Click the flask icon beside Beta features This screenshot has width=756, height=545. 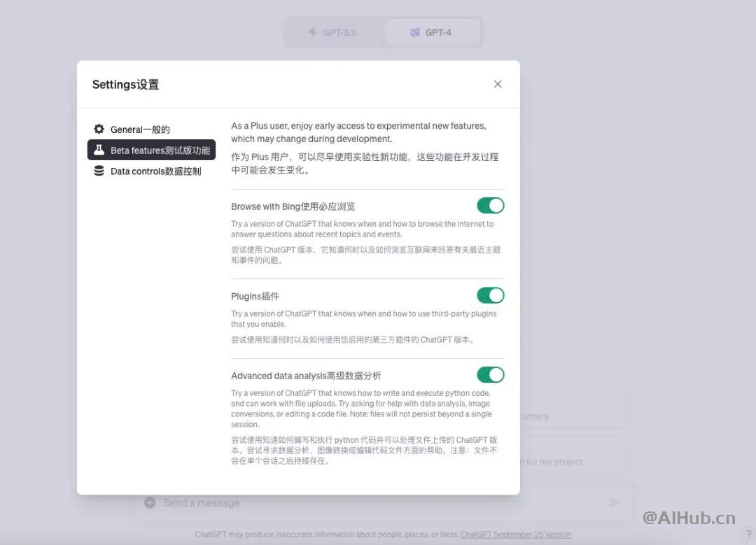pyautogui.click(x=99, y=150)
